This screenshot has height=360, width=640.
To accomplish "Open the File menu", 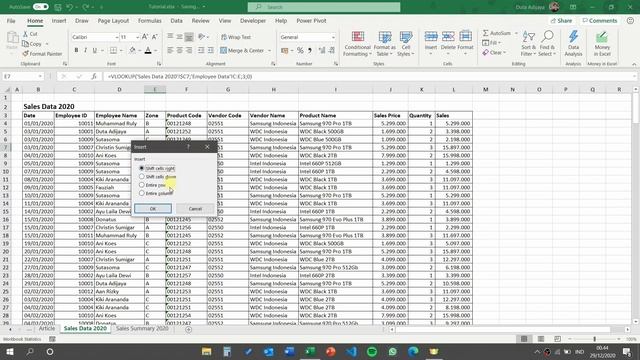I will pyautogui.click(x=11, y=21).
